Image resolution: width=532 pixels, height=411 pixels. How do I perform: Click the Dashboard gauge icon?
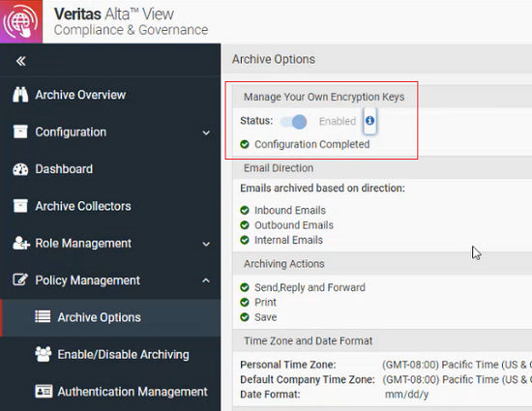(x=20, y=169)
